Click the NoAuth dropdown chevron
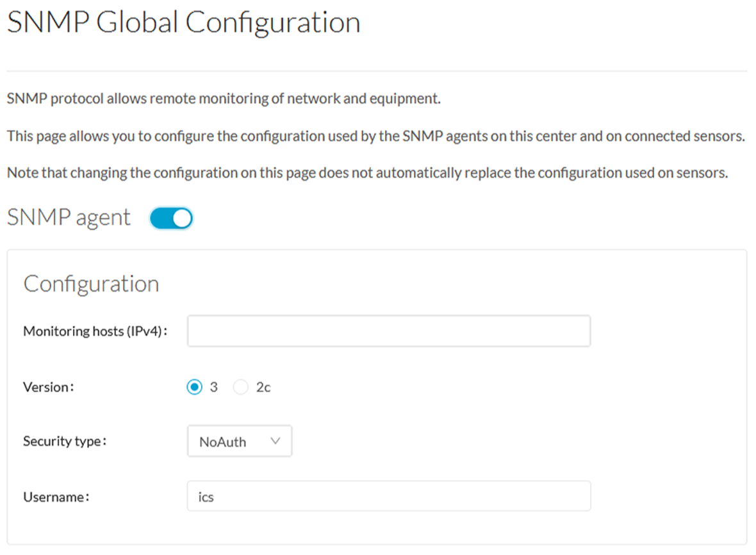This screenshot has width=756, height=555. click(275, 441)
